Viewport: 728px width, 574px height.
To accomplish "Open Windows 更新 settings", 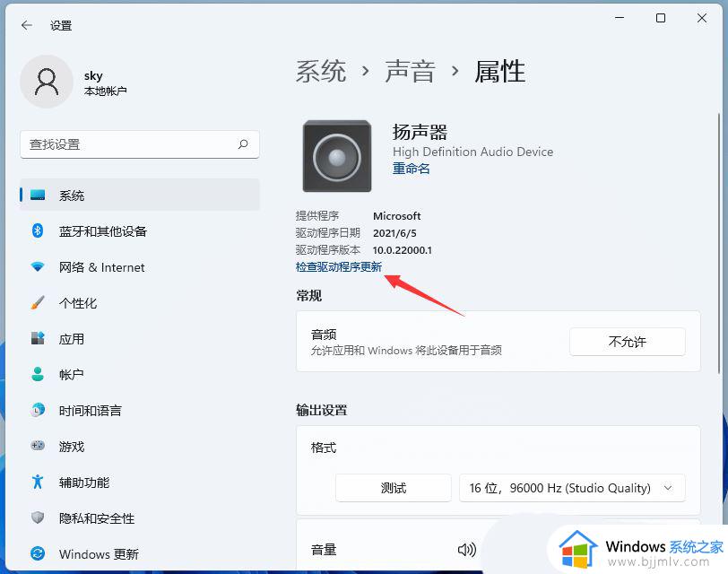I will pyautogui.click(x=140, y=553).
